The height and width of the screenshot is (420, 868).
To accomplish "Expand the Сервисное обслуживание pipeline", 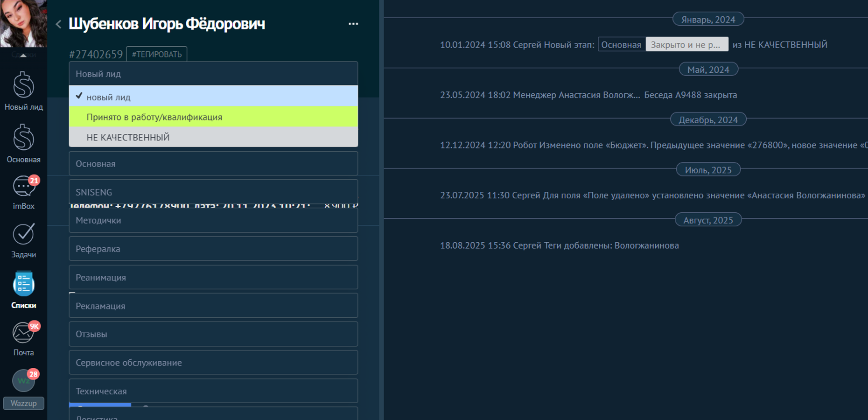I will click(x=213, y=363).
